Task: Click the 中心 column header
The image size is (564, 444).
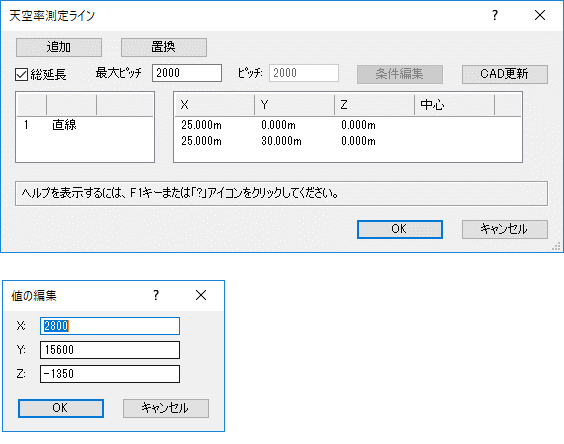Action: [454, 105]
